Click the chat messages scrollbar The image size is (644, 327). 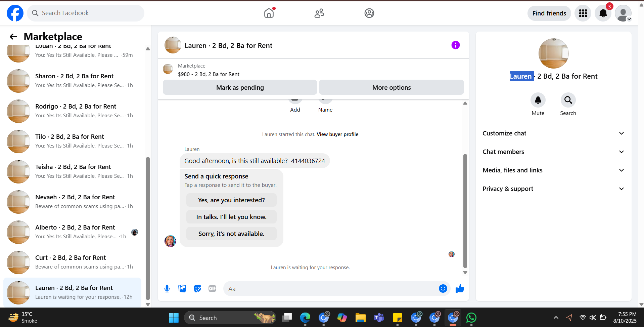pyautogui.click(x=465, y=211)
